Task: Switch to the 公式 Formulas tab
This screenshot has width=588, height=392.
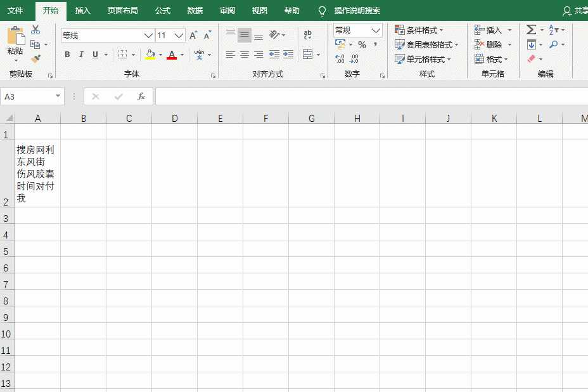Action: click(x=163, y=11)
